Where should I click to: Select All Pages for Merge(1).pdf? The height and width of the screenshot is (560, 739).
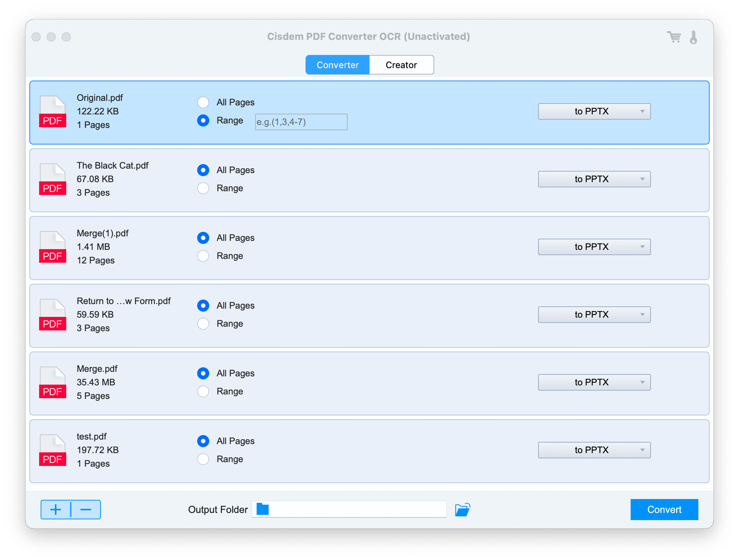pos(203,238)
